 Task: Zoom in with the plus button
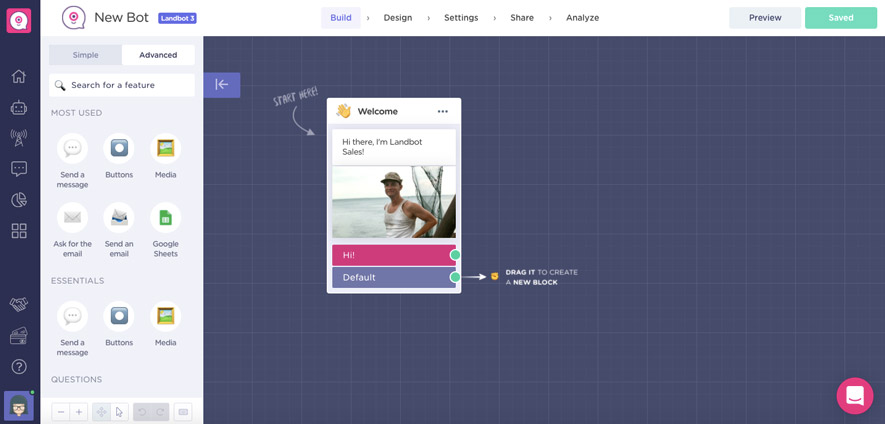coord(79,412)
